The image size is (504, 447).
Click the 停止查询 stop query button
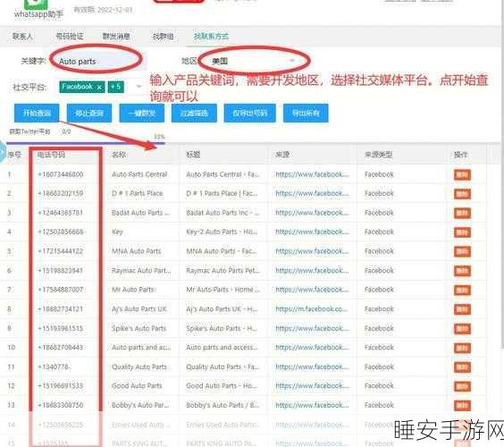tap(89, 113)
